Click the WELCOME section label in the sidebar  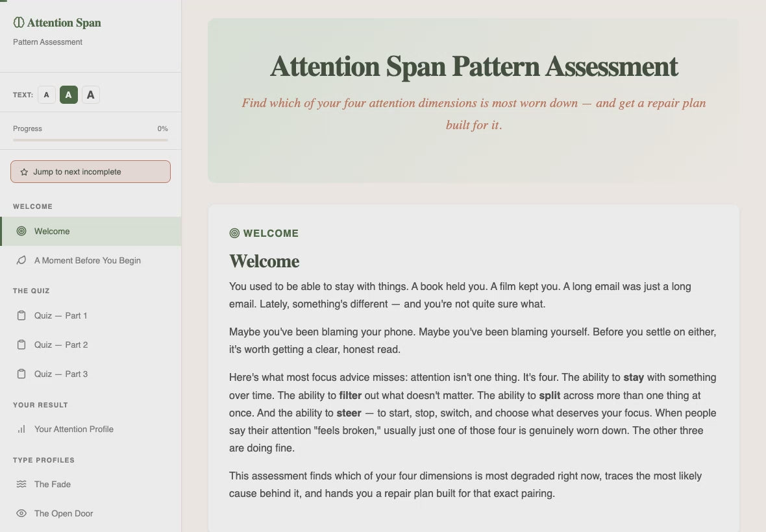(32, 206)
